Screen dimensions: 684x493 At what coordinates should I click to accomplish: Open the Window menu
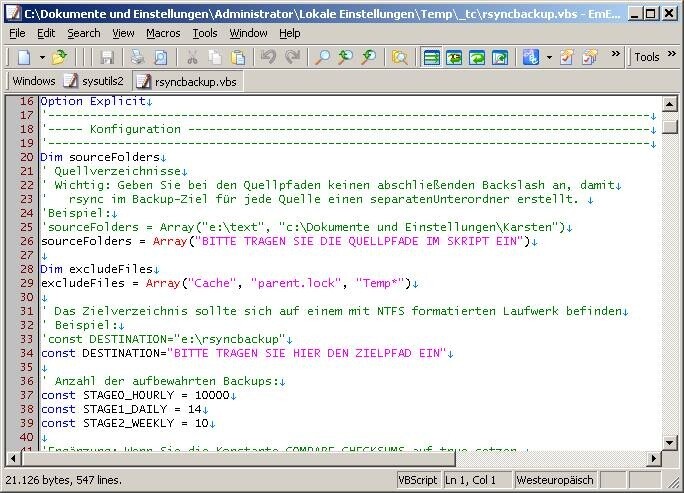pos(249,33)
